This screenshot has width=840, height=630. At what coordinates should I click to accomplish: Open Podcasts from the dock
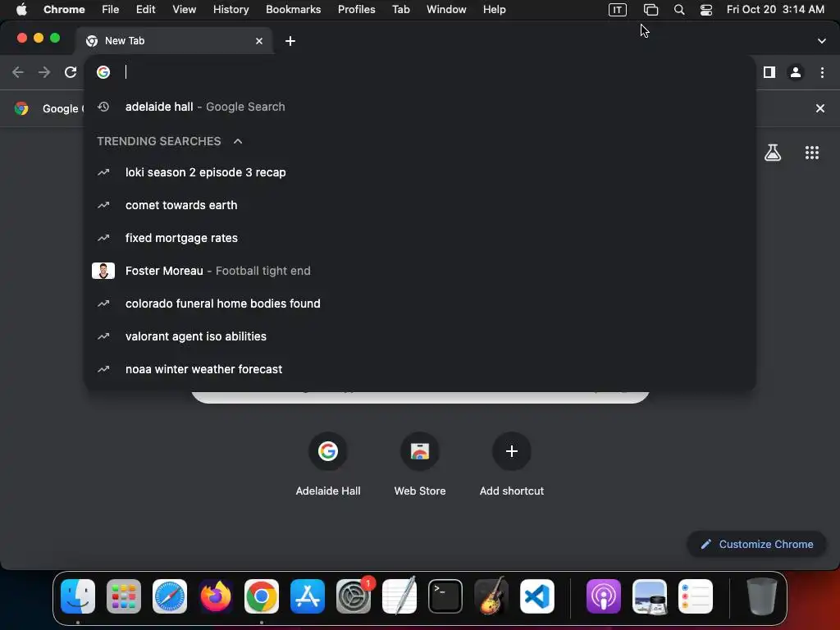(x=603, y=596)
